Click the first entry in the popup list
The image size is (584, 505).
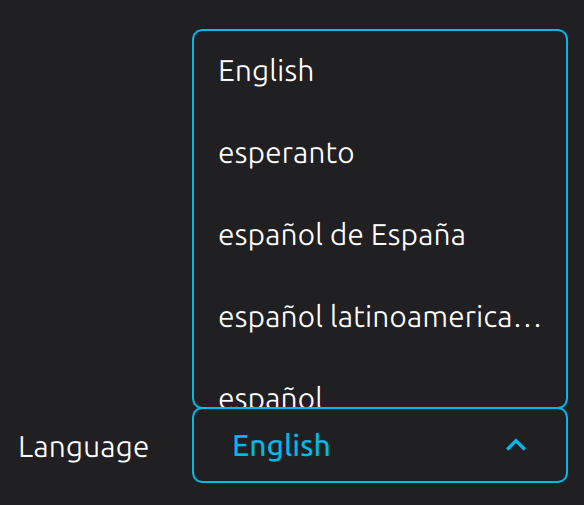(380, 71)
